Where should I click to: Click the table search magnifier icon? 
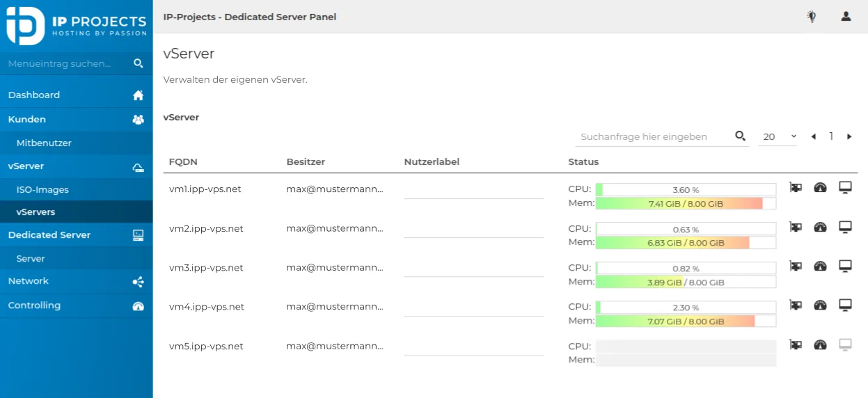(x=740, y=136)
